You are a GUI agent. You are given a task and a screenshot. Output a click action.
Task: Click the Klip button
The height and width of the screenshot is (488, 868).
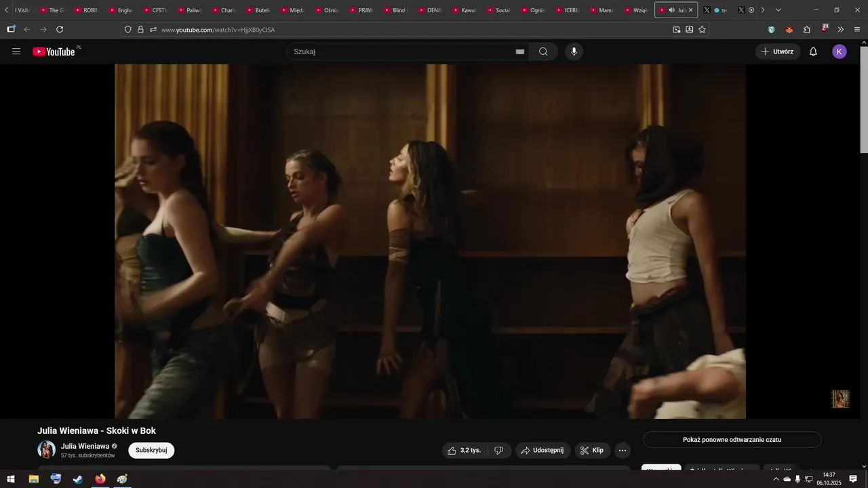coord(592,450)
